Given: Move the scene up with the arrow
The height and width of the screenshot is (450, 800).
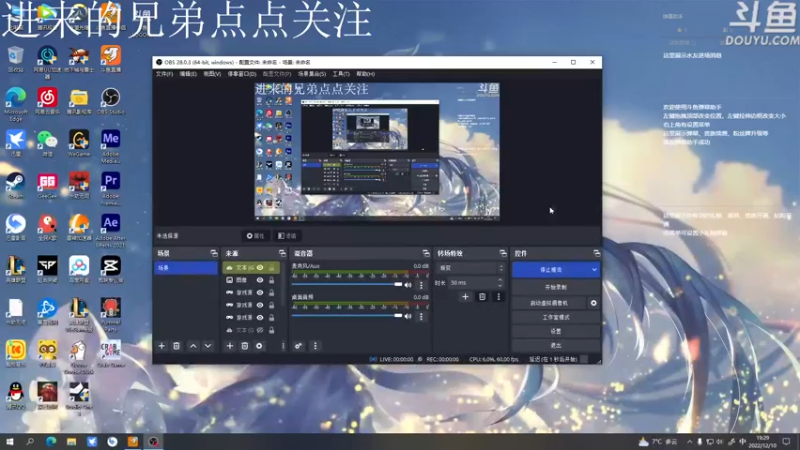Looking at the screenshot, I should [193, 346].
